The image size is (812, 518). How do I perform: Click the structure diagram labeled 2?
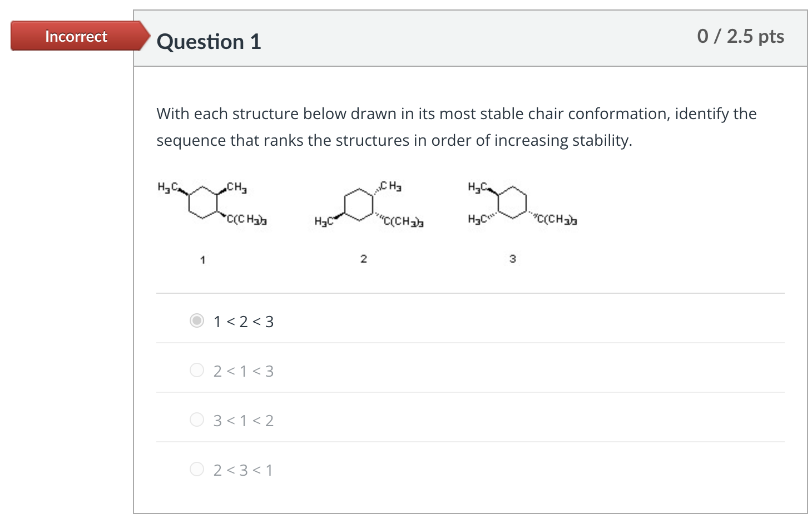(359, 205)
